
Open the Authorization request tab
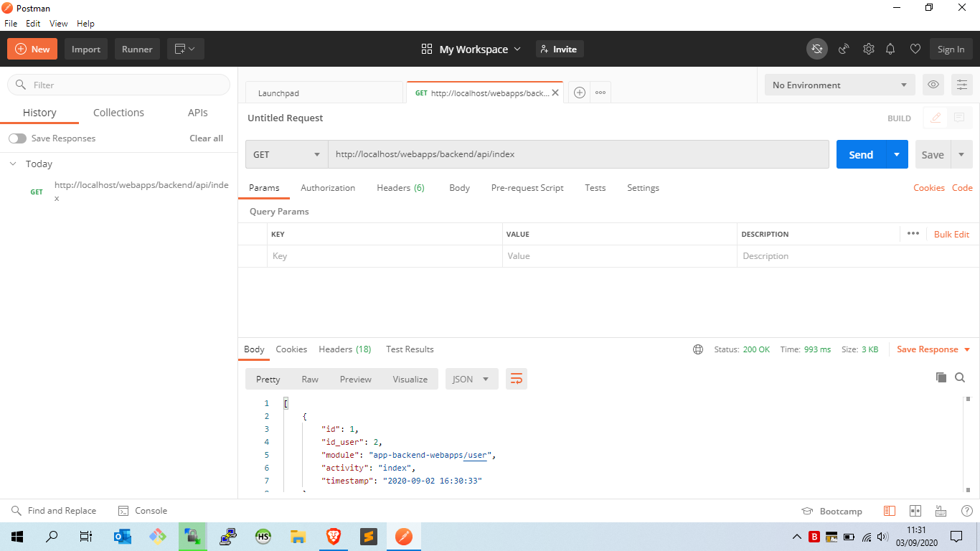328,188
